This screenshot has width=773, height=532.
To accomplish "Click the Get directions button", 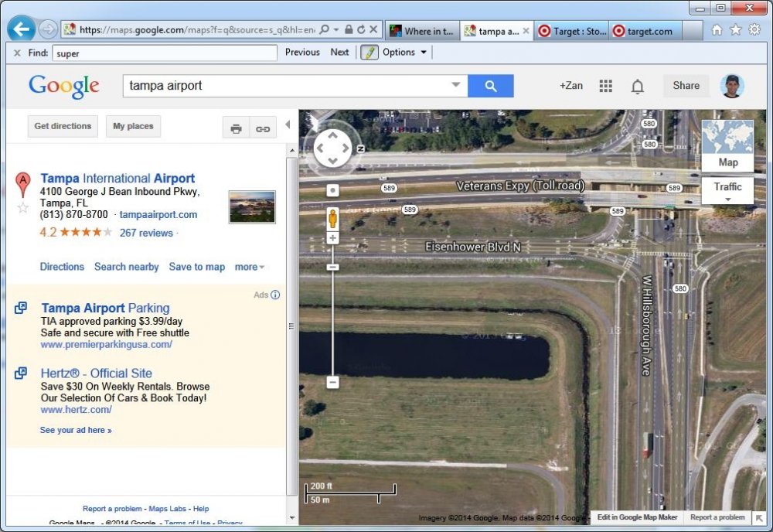I will [x=63, y=126].
